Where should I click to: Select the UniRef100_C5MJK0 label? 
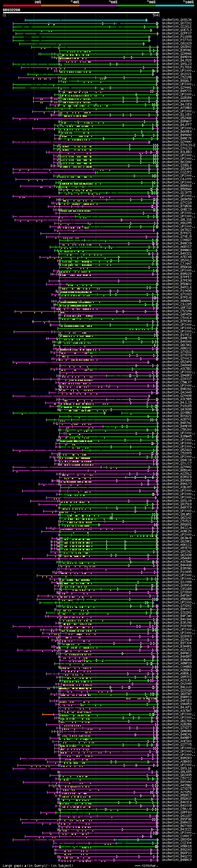pyautogui.click(x=177, y=429)
